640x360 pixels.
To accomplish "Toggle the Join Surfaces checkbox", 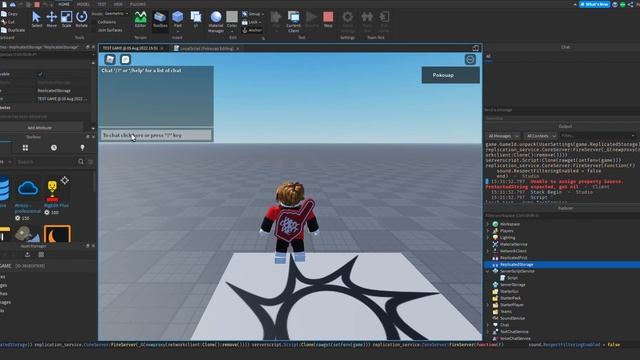I will click(109, 30).
